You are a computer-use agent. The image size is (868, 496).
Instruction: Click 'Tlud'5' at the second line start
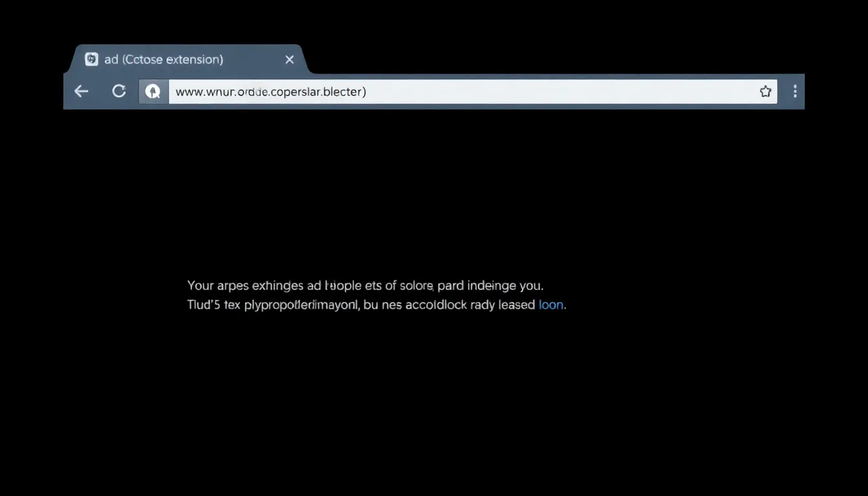[x=204, y=305]
